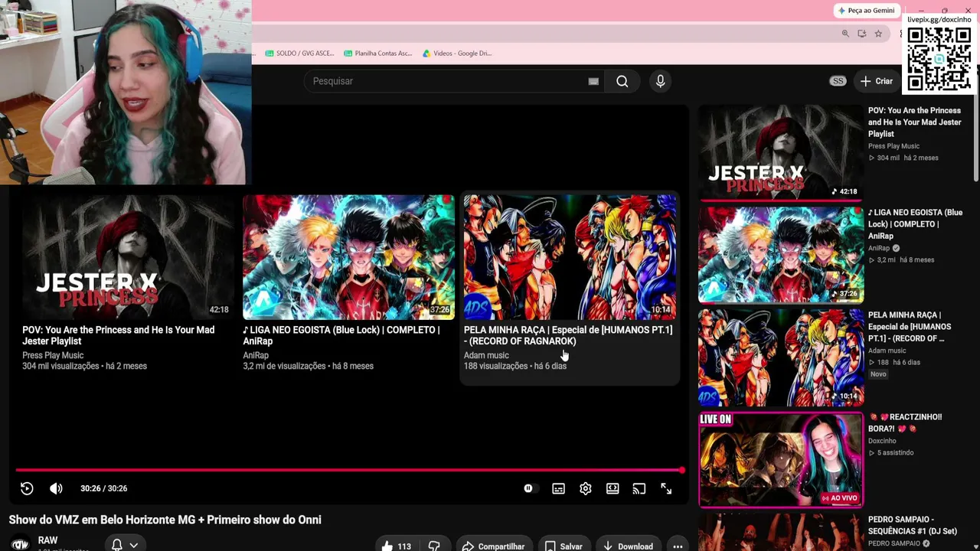Click the SS badge icon

838,81
